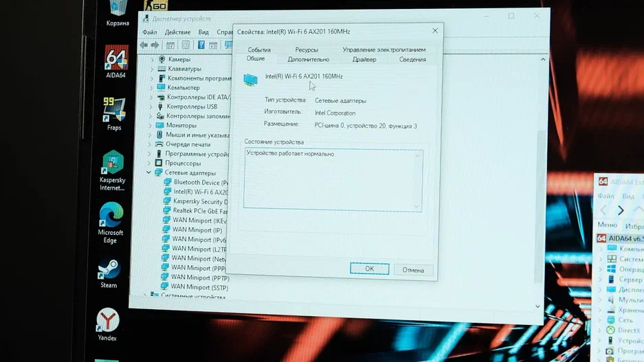Close the Wi-Fi 6 AX201 Properties dialog

click(x=435, y=31)
